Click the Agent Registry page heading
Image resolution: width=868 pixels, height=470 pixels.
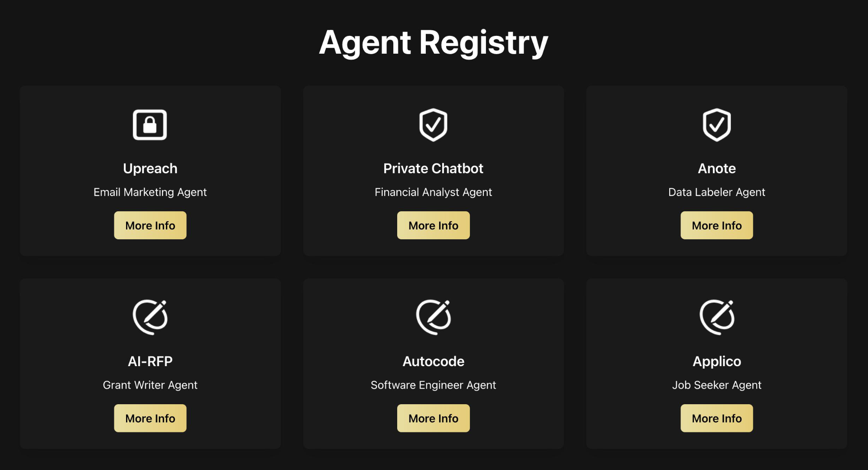tap(434, 42)
